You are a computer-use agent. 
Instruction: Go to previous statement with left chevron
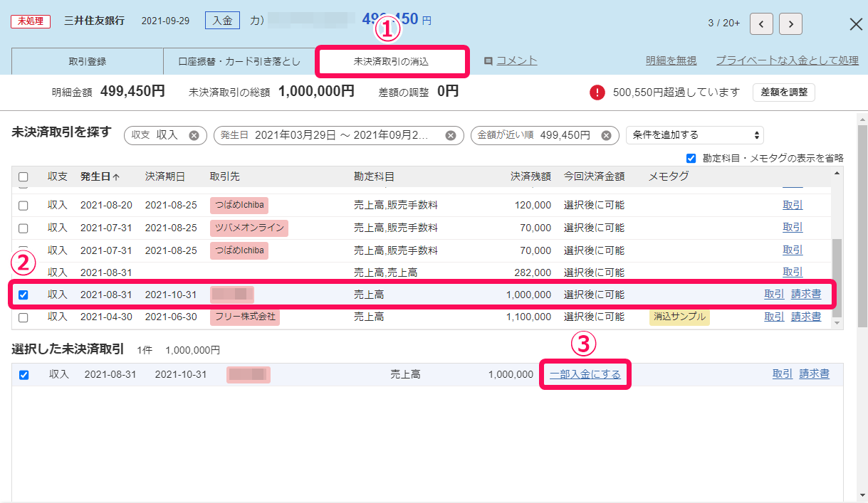(761, 23)
